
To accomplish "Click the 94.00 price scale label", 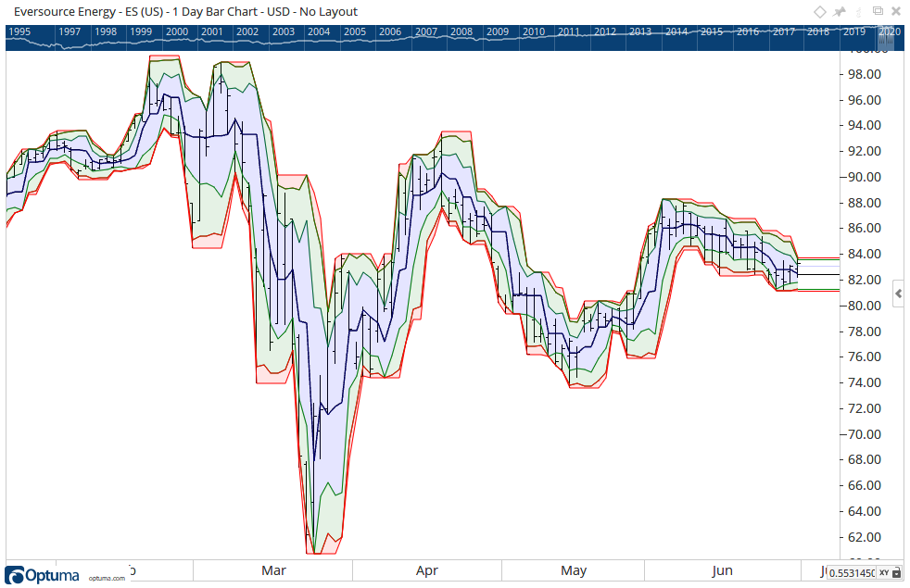I will click(x=865, y=126).
